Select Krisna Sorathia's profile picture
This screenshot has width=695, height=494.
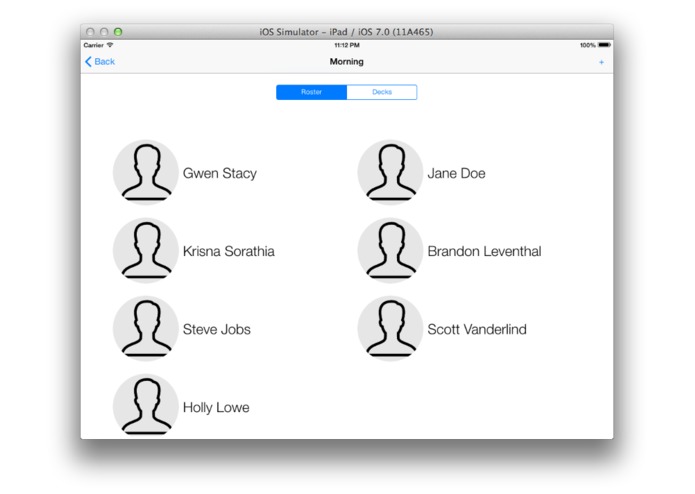[146, 250]
